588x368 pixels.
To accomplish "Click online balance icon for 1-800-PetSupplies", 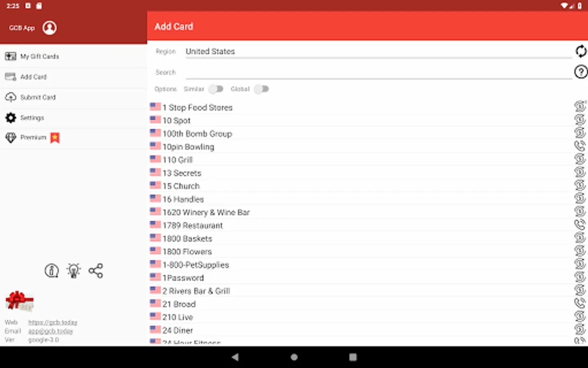I will tap(580, 264).
